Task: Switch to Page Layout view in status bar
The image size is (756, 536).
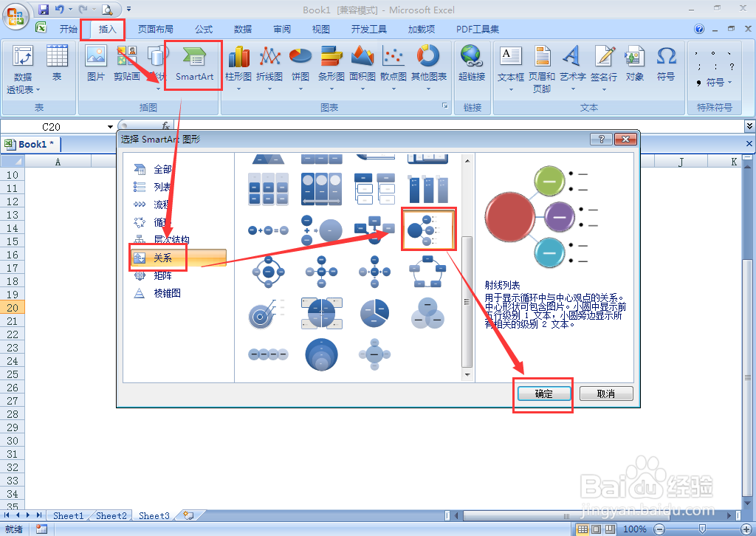Action: 597,529
